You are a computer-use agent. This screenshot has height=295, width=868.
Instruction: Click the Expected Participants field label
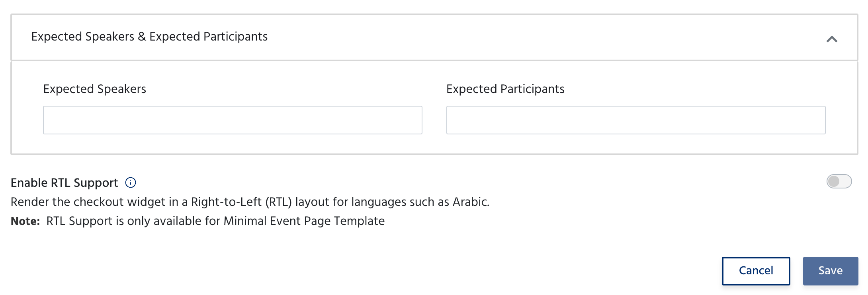click(x=505, y=89)
